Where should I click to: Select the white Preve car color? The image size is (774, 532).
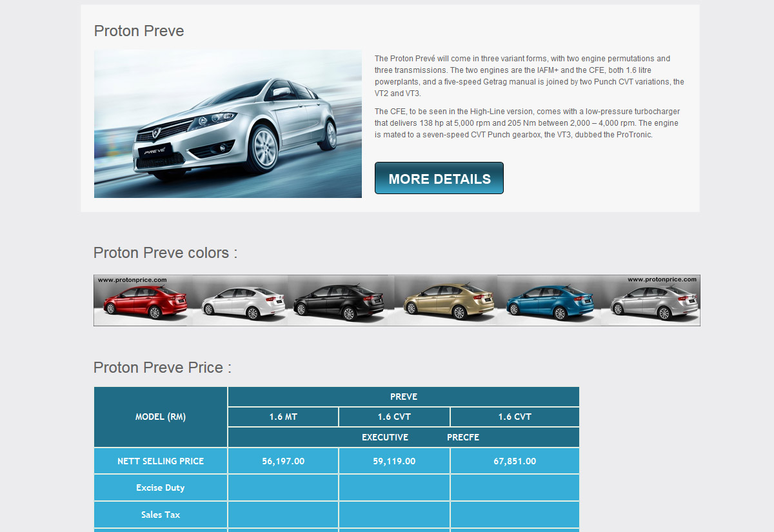(243, 301)
